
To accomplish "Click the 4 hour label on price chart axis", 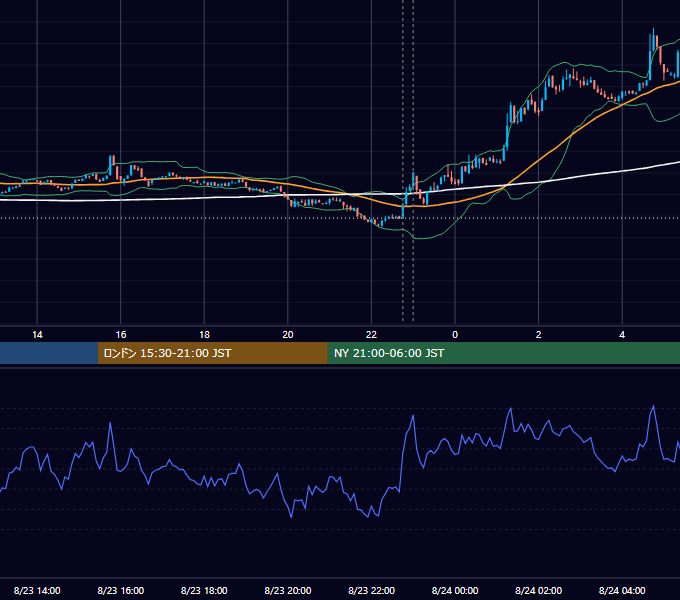I will [x=622, y=335].
